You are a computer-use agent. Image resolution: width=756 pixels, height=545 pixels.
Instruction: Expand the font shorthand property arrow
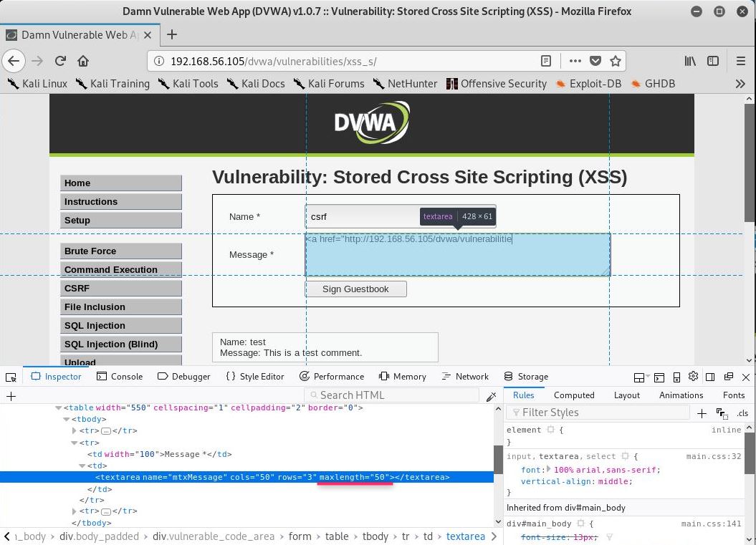[549, 469]
